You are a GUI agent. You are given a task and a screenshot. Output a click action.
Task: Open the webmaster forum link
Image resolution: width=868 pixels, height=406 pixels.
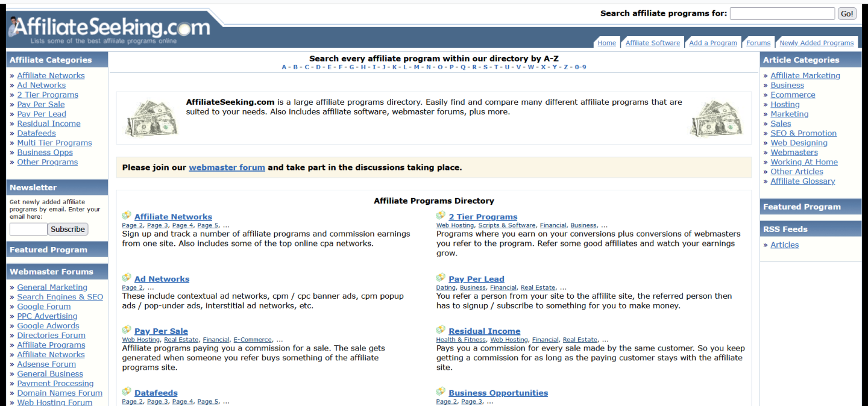(x=227, y=167)
